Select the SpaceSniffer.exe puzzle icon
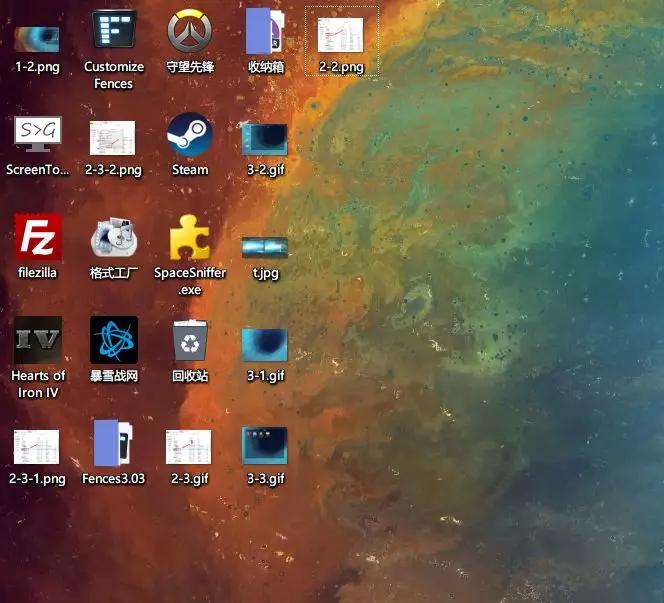 point(189,238)
